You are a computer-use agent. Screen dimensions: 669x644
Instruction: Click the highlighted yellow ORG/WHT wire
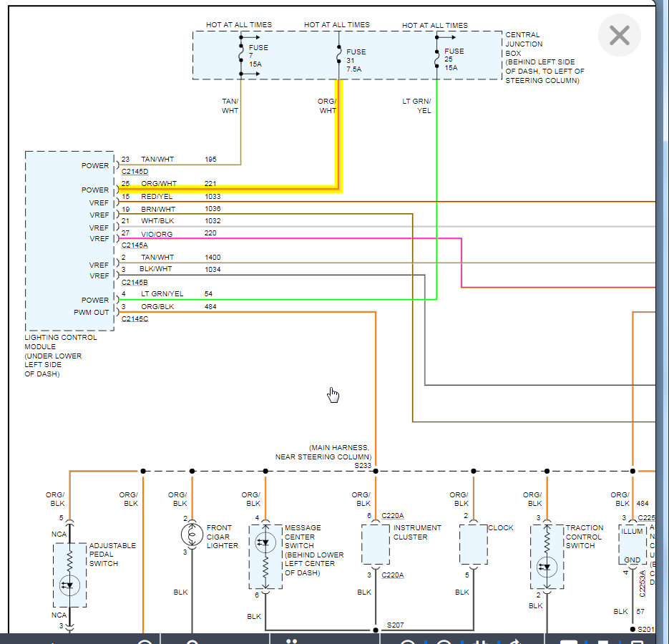click(x=338, y=137)
